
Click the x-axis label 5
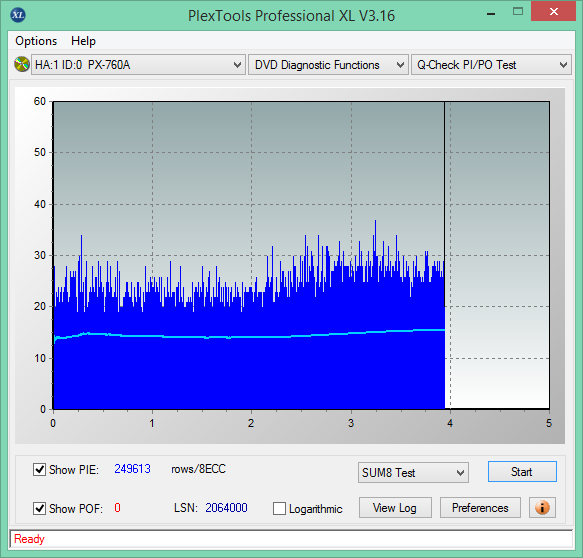pyautogui.click(x=549, y=423)
